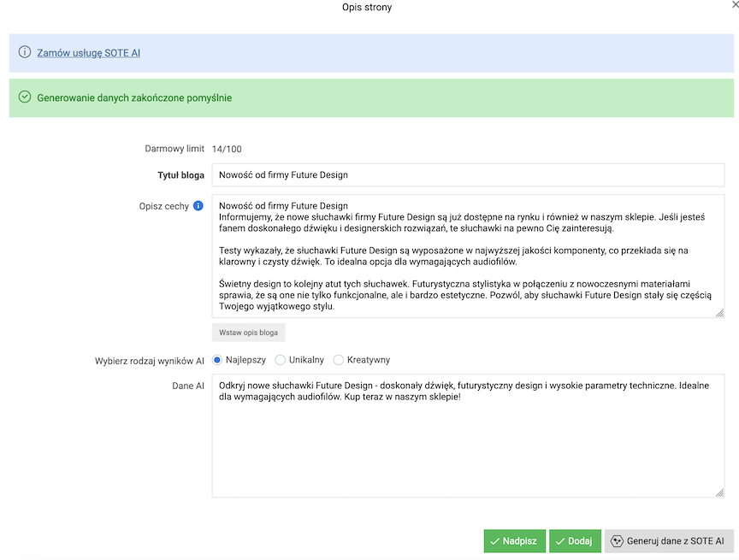This screenshot has width=739, height=560.
Task: Click the Dodaj green button
Action: tap(575, 541)
